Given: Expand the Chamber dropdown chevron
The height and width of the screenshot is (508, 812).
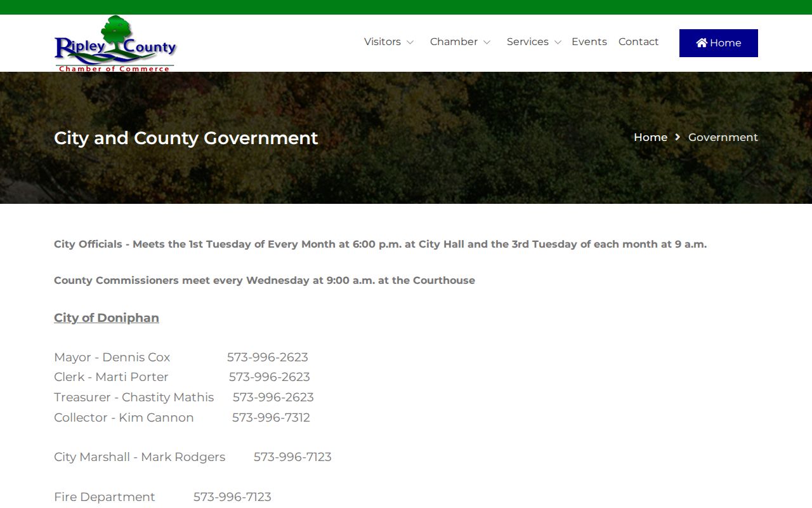Looking at the screenshot, I should pyautogui.click(x=487, y=43).
